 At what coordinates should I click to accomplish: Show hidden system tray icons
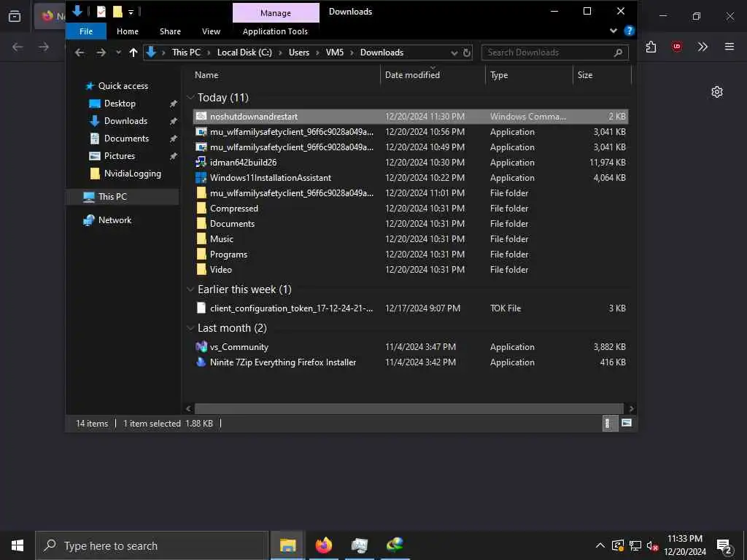pos(600,545)
